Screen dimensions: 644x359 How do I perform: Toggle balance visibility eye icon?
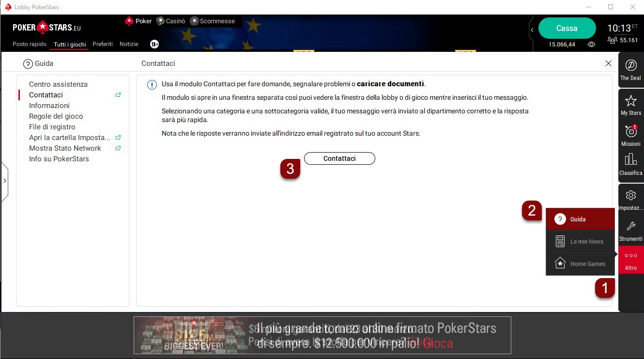(591, 44)
